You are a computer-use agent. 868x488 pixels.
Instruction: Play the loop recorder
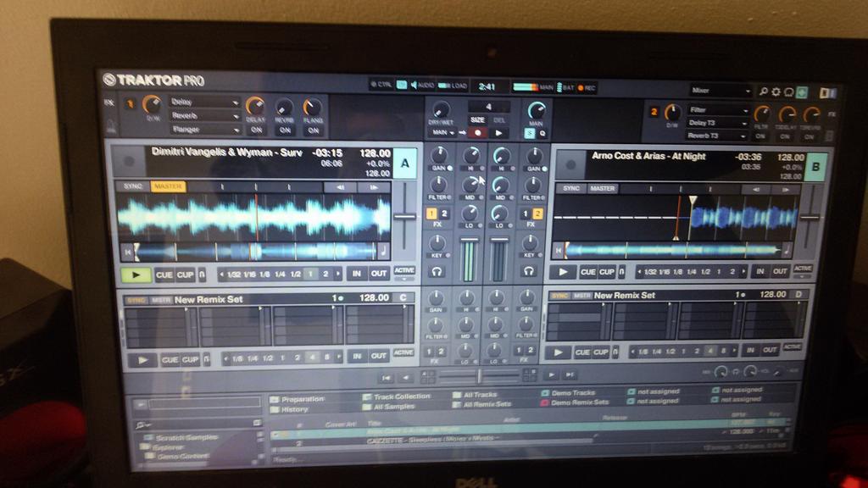[x=498, y=133]
